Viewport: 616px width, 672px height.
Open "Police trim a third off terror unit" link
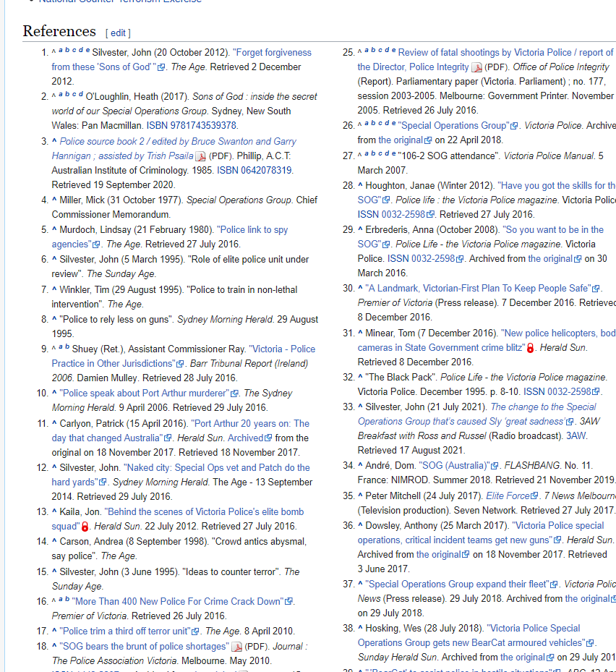click(125, 631)
